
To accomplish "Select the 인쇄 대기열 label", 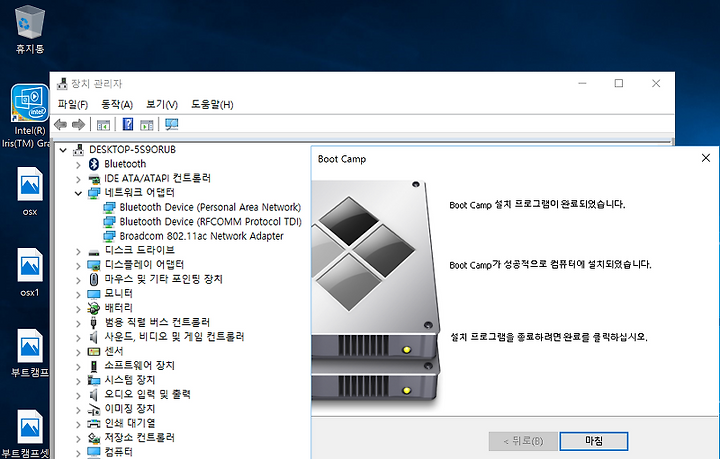I will coord(129,423).
